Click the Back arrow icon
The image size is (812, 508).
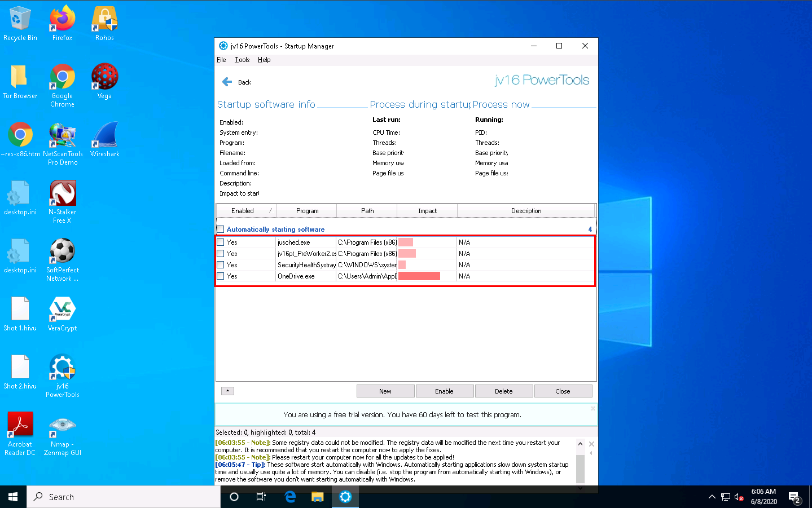(x=227, y=82)
